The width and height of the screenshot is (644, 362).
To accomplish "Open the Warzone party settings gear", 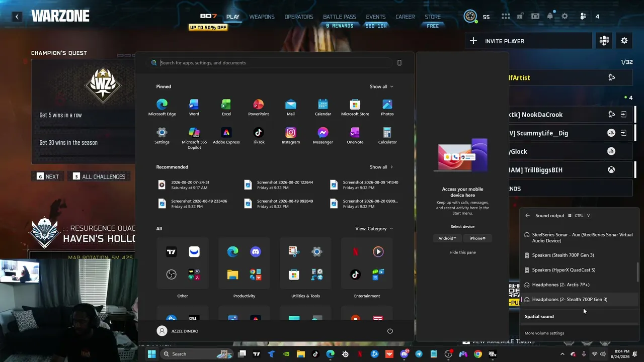I will click(624, 41).
